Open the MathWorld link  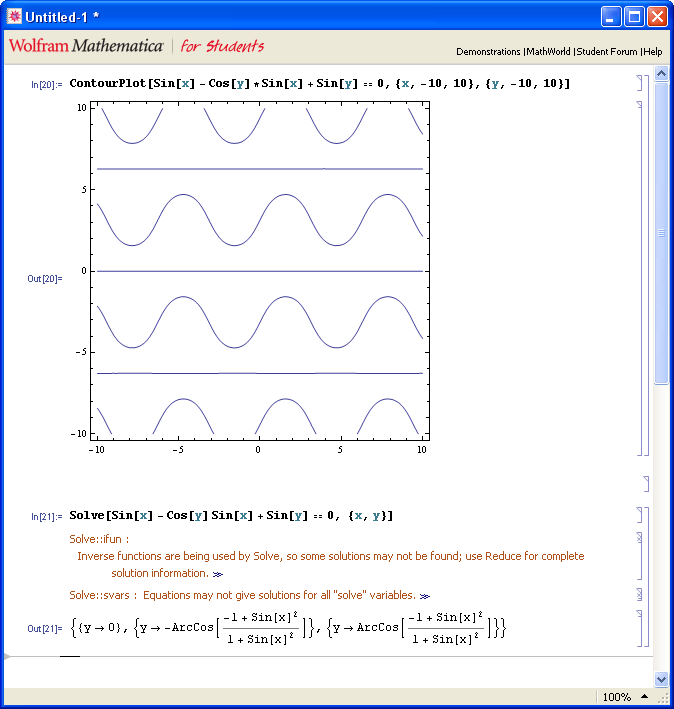pos(548,51)
